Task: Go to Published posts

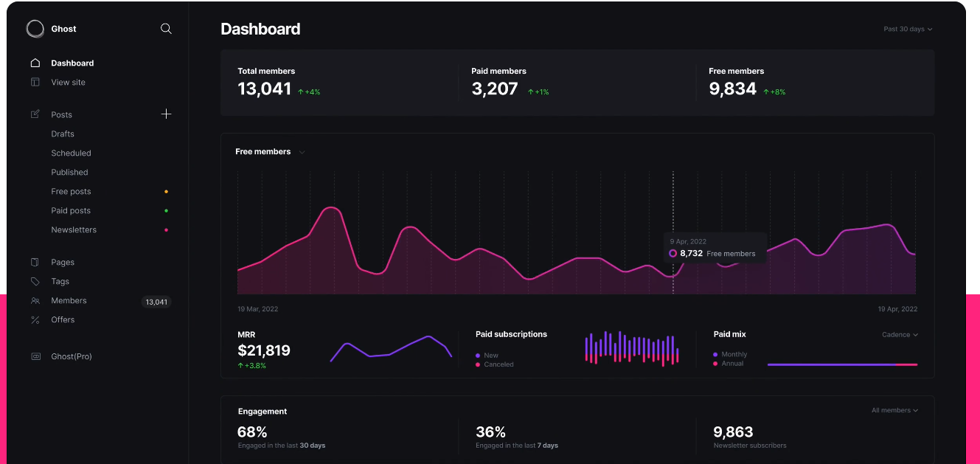Action: [69, 172]
